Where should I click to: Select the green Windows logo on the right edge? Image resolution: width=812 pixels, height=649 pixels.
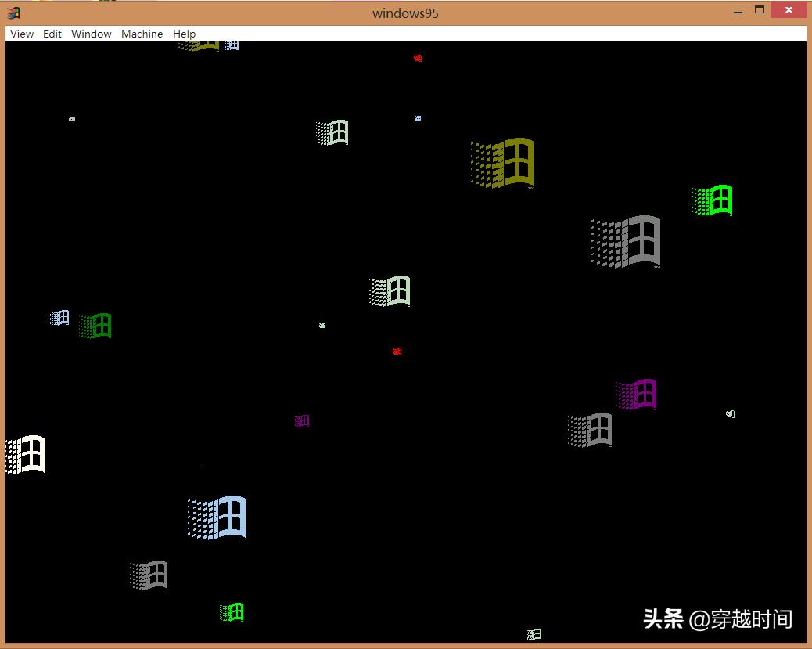pos(711,200)
